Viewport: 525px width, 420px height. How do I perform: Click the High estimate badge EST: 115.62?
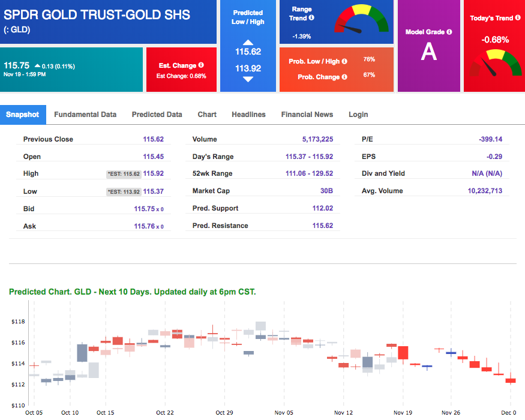(124, 174)
